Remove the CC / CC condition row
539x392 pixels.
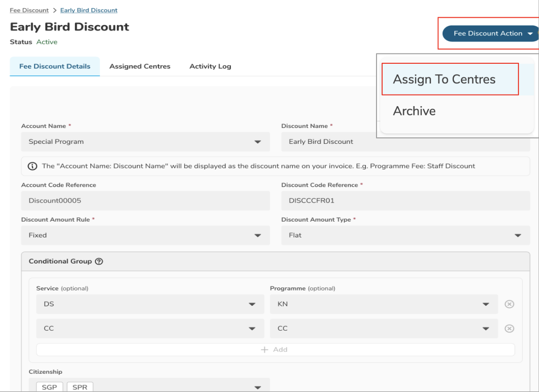click(509, 328)
